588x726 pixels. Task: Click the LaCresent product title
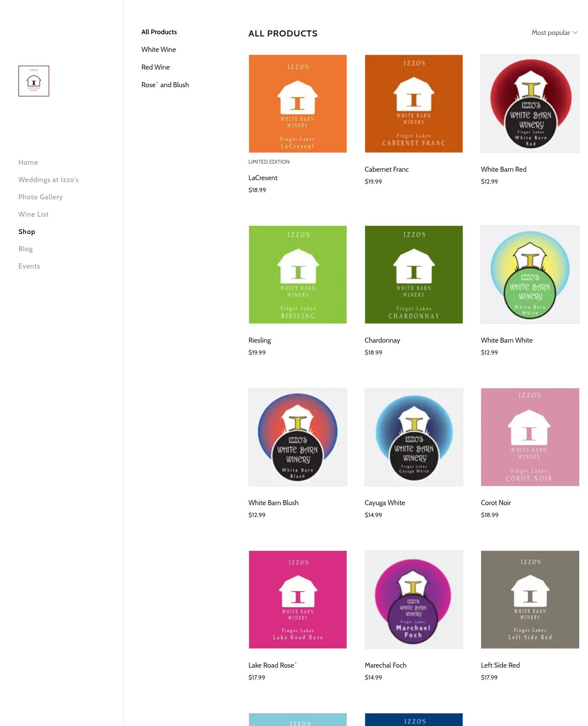tap(263, 178)
